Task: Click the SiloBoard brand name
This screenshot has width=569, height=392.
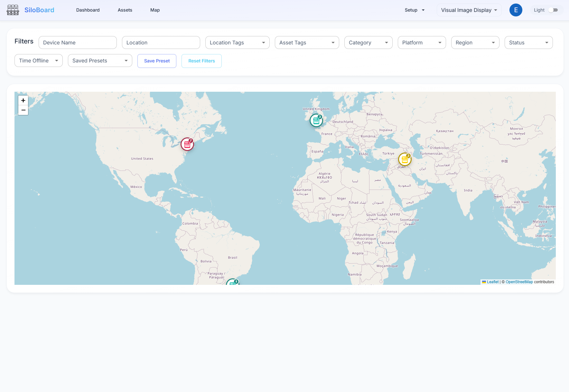Action: coord(39,10)
